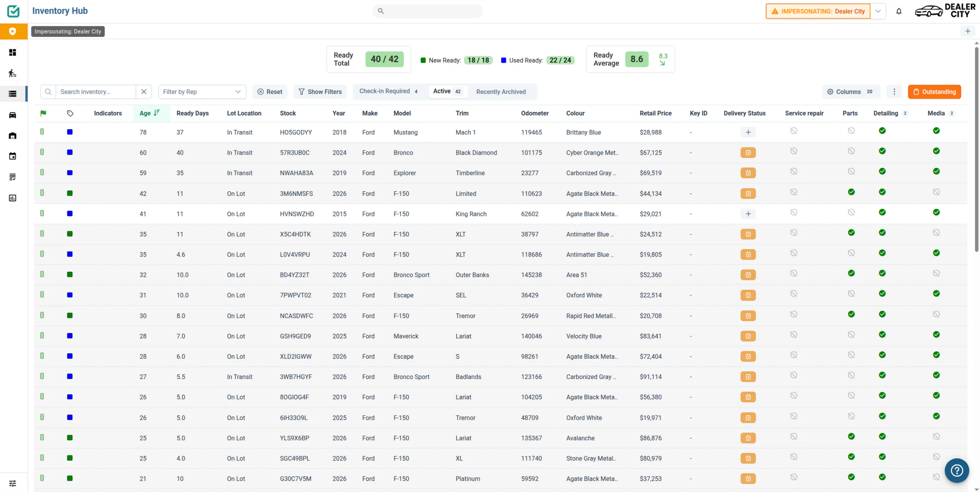This screenshot has width=980, height=492.
Task: Click the tag column header icon
Action: tap(70, 113)
